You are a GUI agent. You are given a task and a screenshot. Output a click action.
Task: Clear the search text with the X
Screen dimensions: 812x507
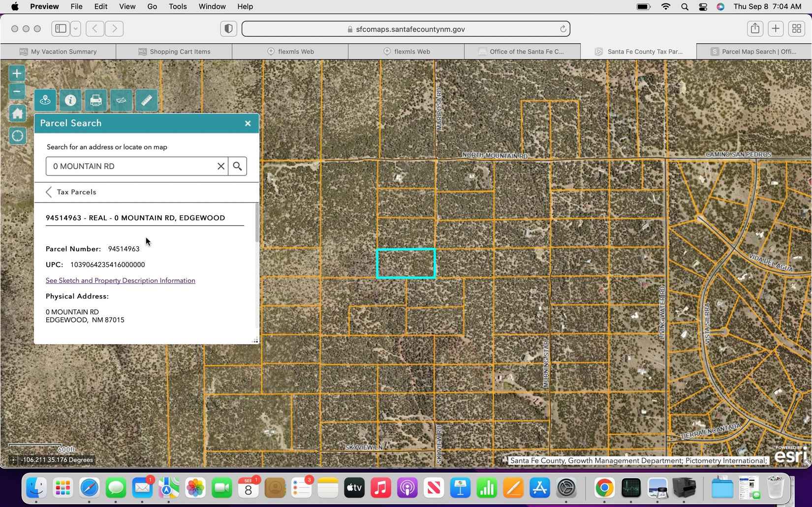[221, 166]
